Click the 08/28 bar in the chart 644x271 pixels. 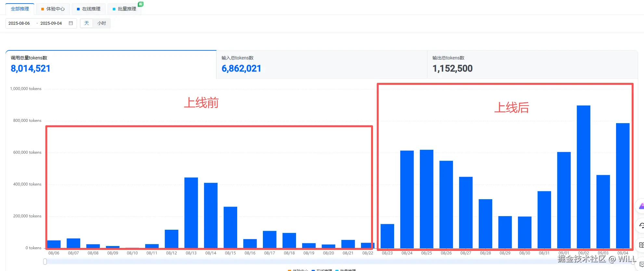point(485,224)
